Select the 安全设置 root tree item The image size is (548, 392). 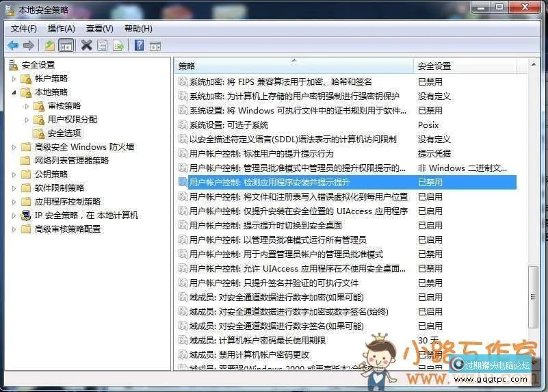38,64
